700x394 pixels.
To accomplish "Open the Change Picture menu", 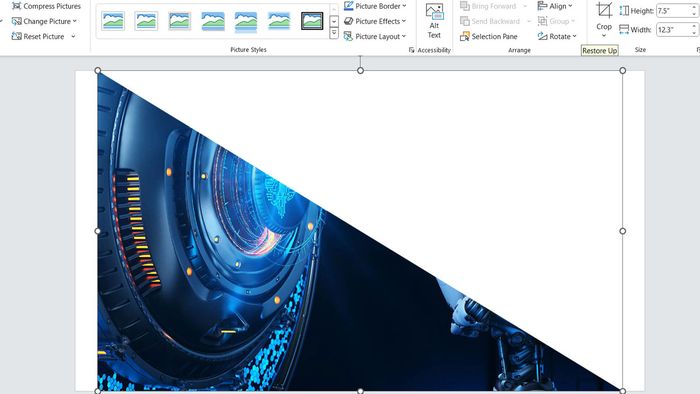I will (44, 21).
